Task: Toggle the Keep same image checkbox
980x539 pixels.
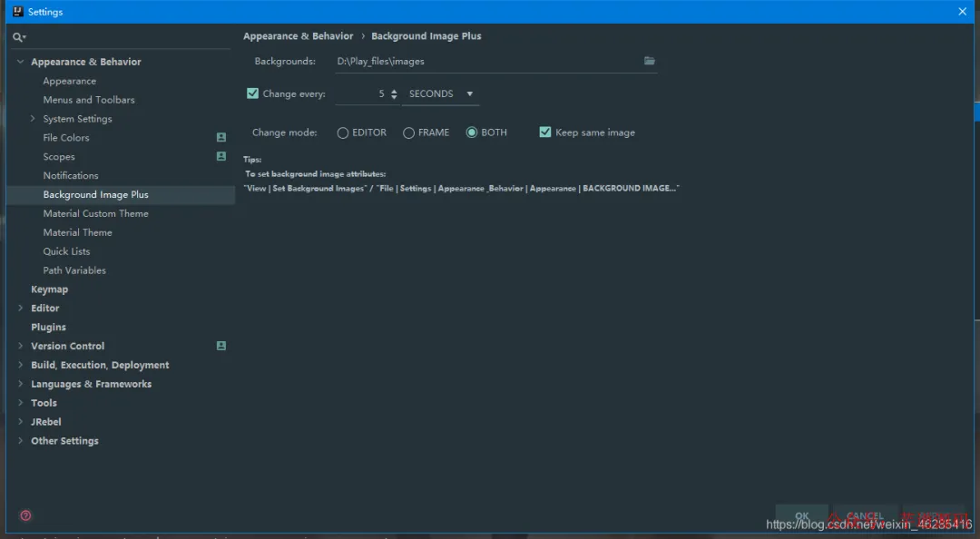Action: click(545, 132)
